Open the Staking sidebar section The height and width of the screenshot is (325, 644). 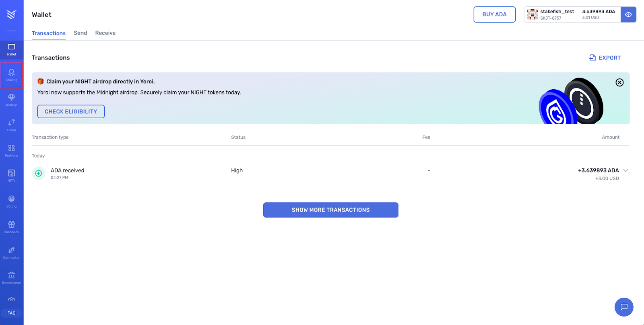(x=11, y=75)
